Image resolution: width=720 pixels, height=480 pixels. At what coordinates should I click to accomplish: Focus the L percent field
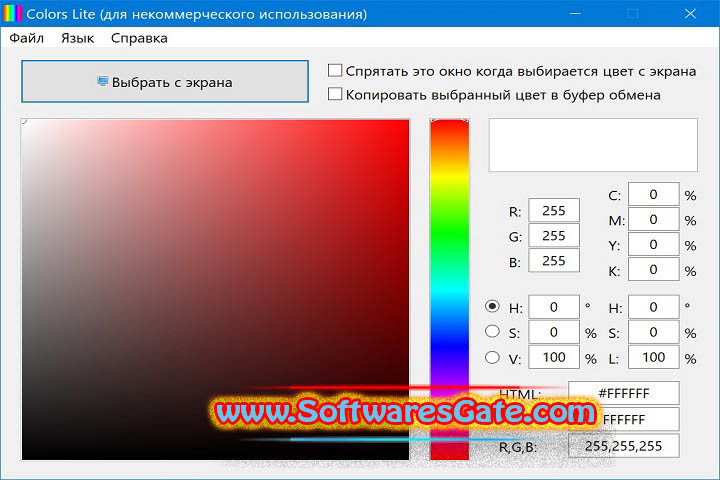[653, 357]
